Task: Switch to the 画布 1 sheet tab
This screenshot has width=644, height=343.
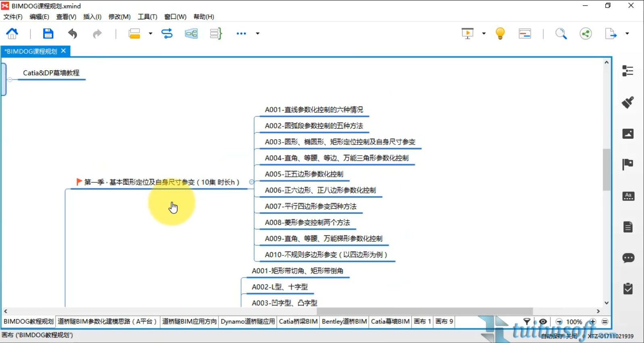Action: (422, 322)
